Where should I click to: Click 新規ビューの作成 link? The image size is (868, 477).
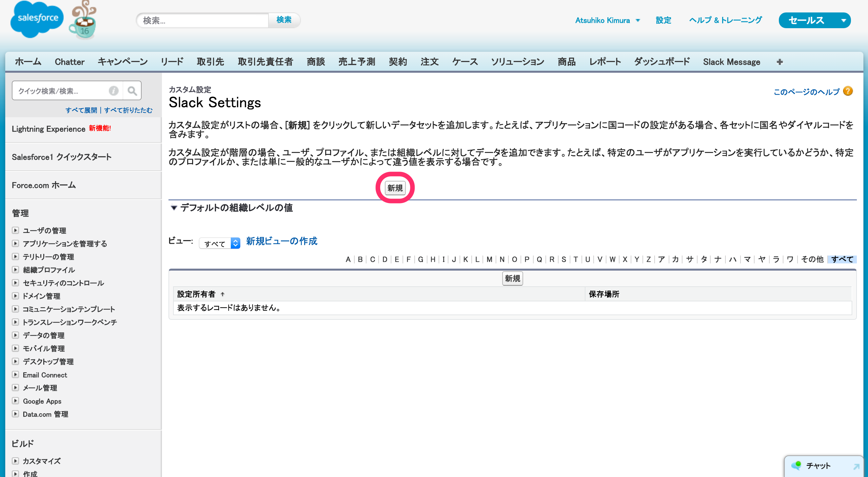pos(282,241)
